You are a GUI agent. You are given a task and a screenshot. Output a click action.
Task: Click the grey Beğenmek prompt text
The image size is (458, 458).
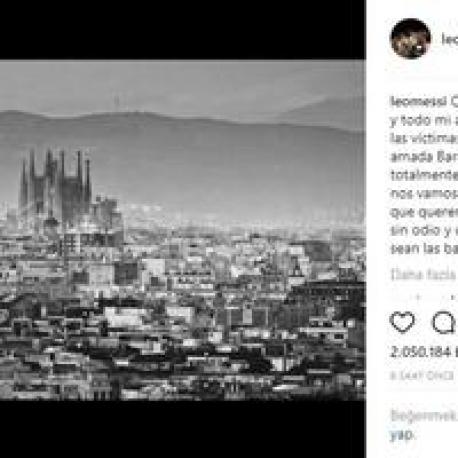point(424,416)
